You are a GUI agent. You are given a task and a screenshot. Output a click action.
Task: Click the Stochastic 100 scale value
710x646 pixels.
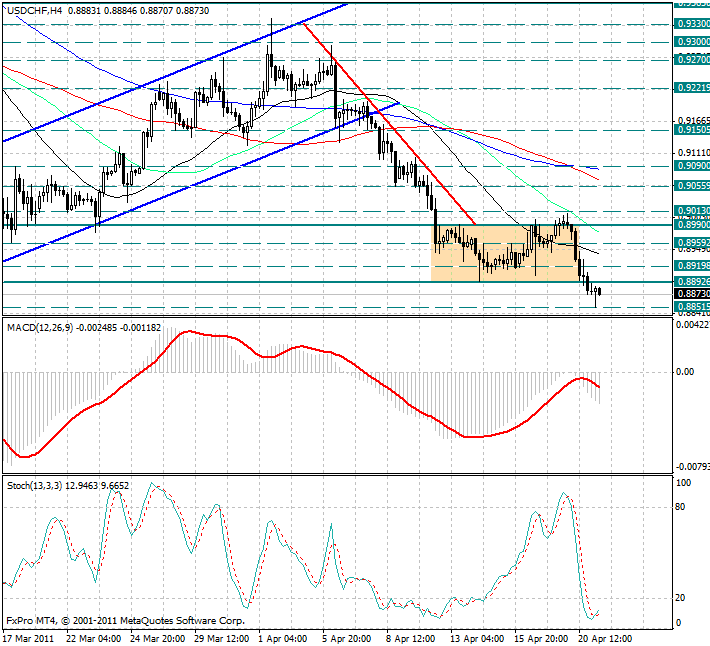683,483
